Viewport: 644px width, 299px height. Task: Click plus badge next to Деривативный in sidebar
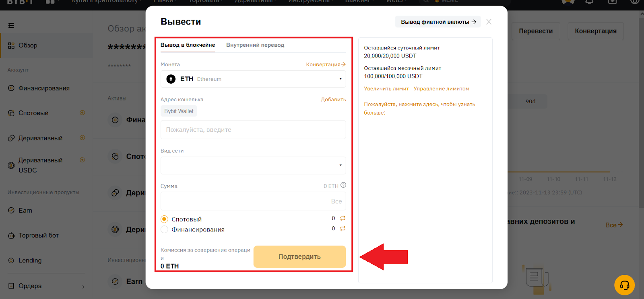[83, 137]
